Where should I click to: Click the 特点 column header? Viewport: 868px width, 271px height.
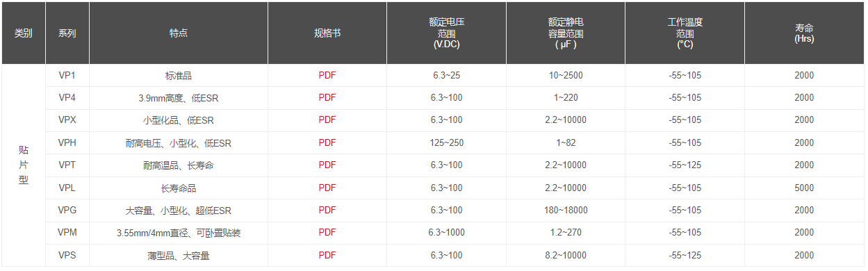[x=179, y=33]
